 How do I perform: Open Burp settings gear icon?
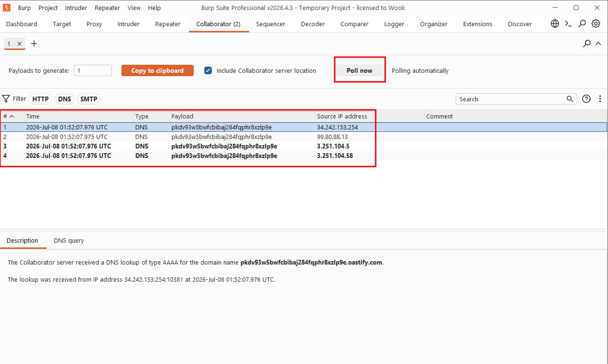tap(596, 24)
